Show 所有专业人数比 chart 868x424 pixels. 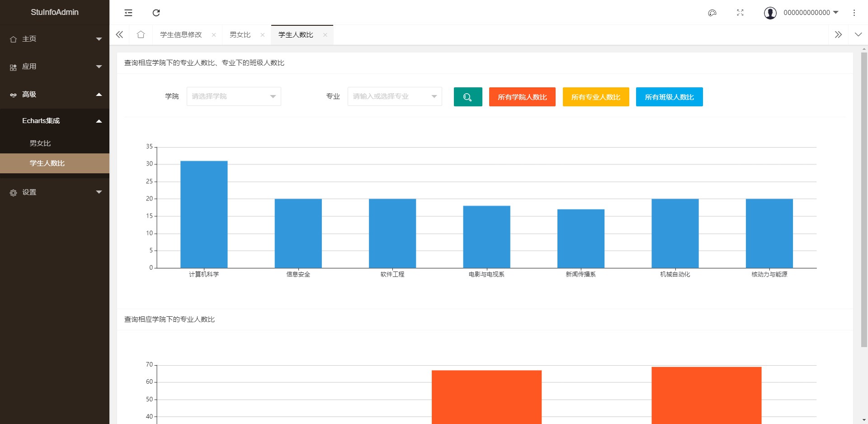[596, 97]
